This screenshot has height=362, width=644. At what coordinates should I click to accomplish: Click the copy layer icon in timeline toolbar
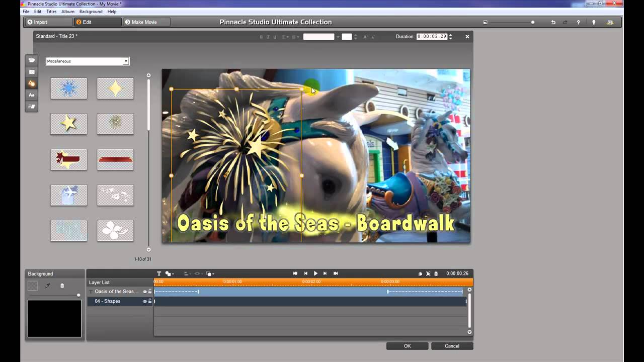421,274
